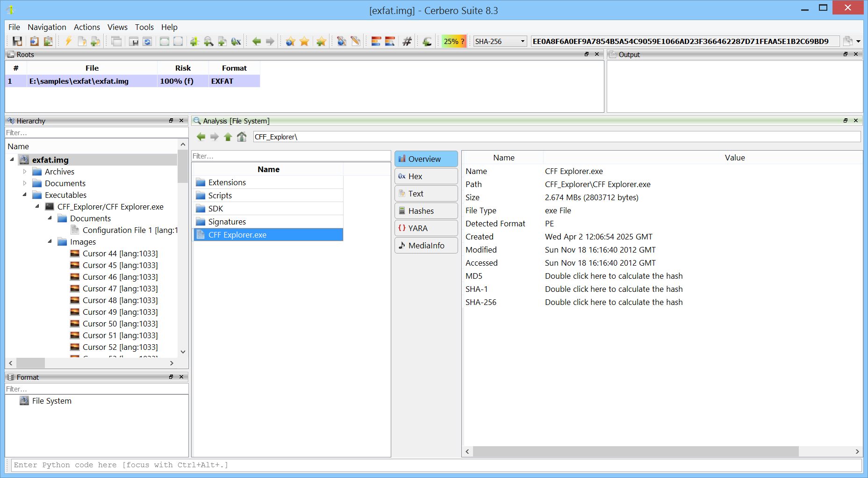Switch to the Hex view tab
Screen dimensions: 868x478
[426, 176]
